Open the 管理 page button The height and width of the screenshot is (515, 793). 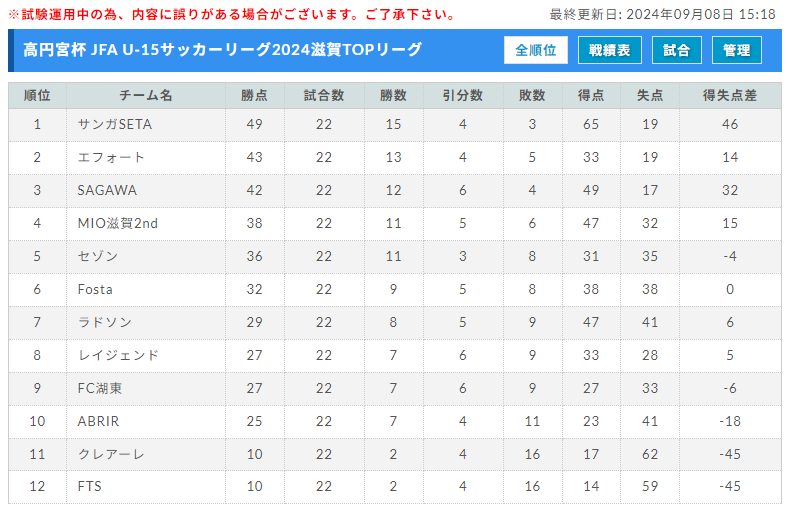click(x=737, y=50)
